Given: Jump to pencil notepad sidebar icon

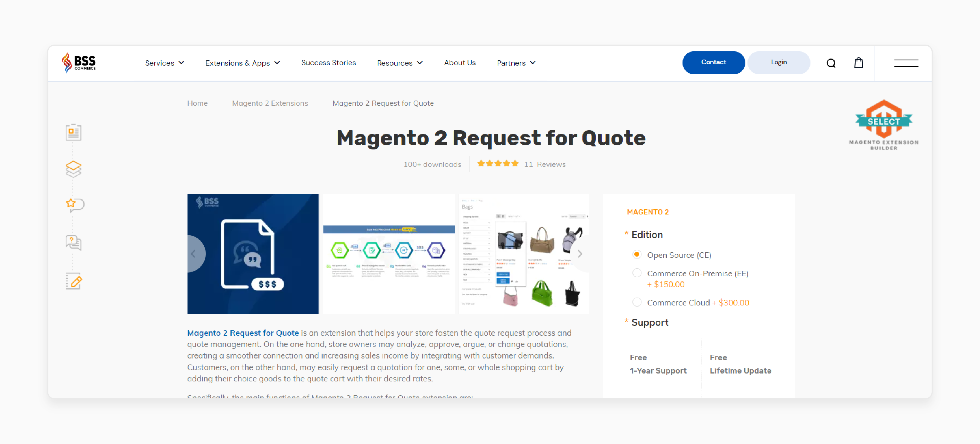Looking at the screenshot, I should coord(74,281).
